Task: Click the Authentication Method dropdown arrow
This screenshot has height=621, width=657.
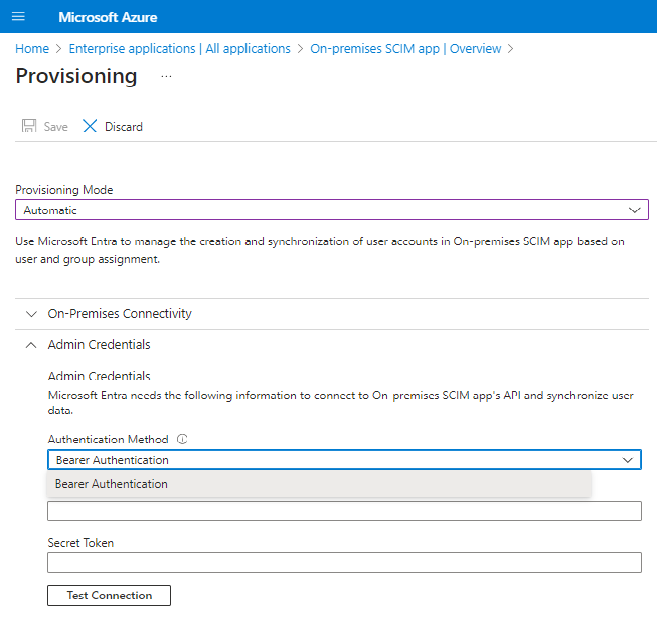Action: [627, 460]
